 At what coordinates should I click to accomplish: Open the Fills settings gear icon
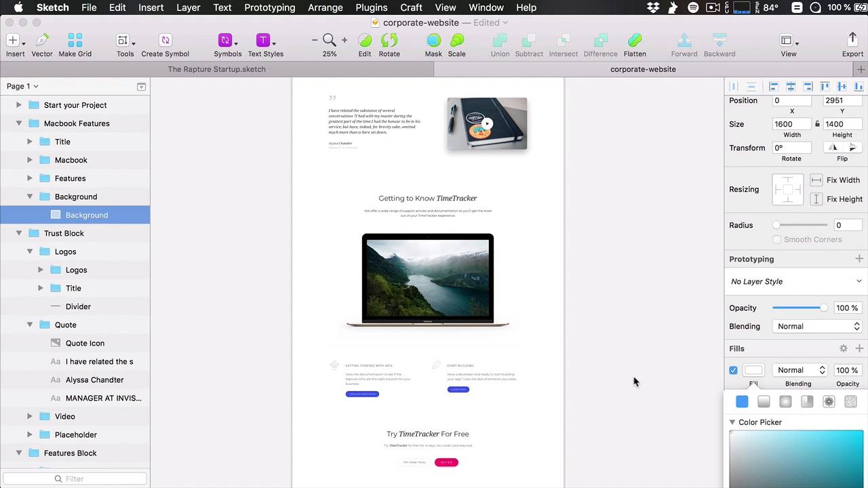[x=843, y=348]
